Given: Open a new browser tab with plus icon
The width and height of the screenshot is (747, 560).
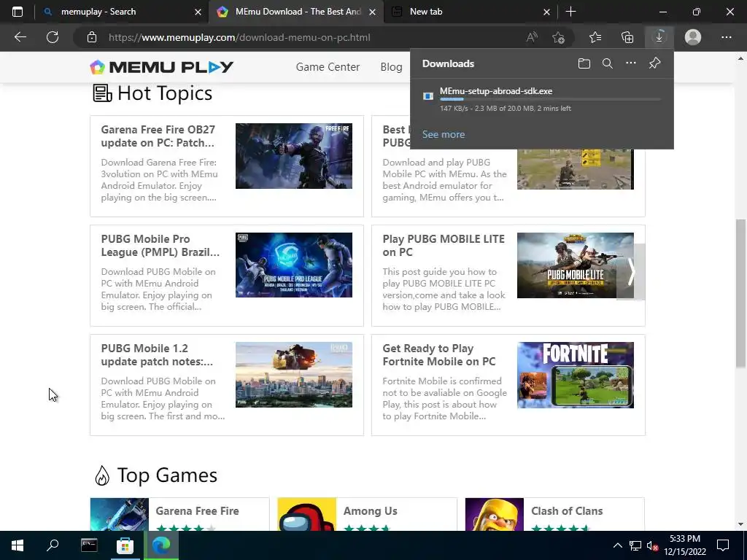Looking at the screenshot, I should pos(570,12).
